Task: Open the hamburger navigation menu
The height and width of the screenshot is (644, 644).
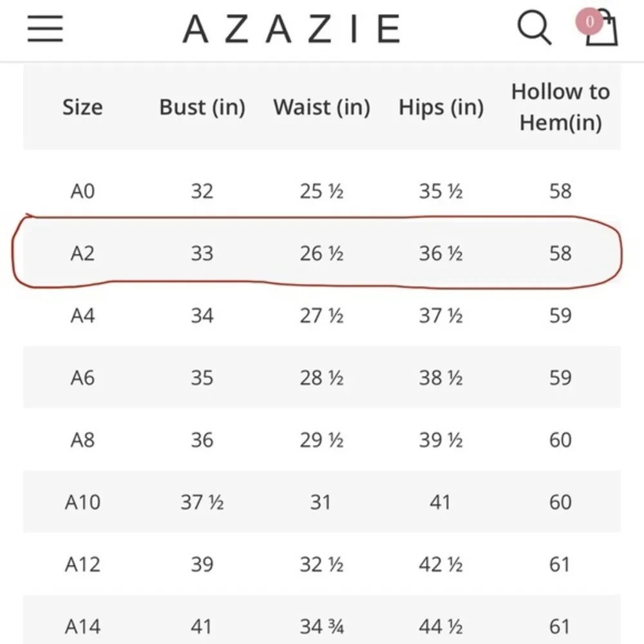Action: (x=45, y=28)
